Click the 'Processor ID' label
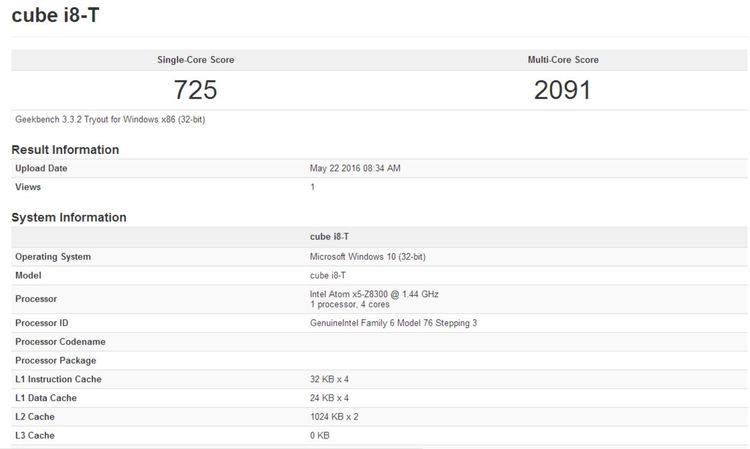This screenshot has height=449, width=750. point(42,323)
